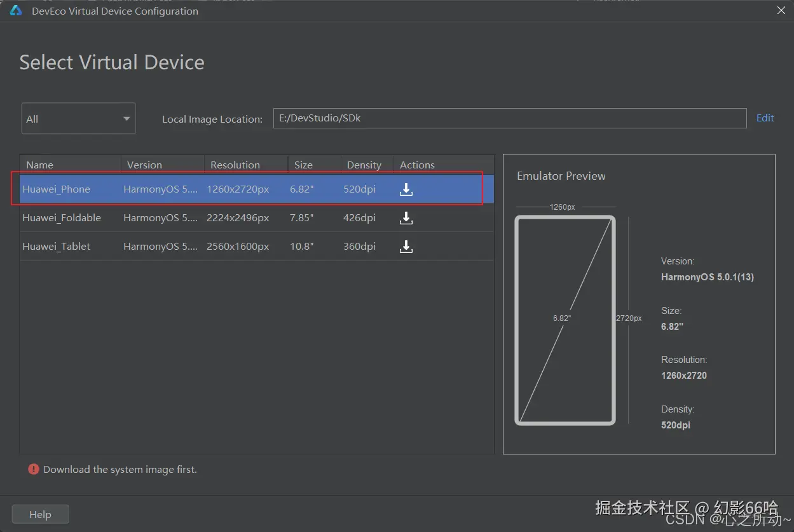
Task: Select the Huawei_Phone device name
Action: [57, 189]
